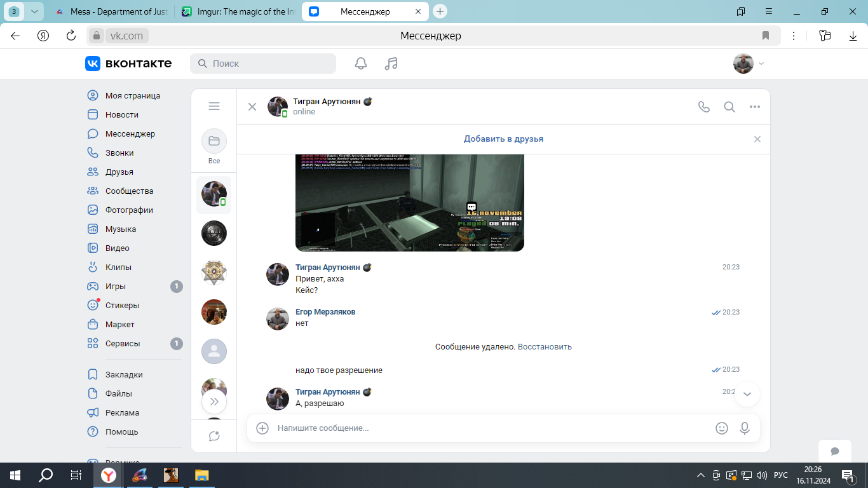The image size is (868, 488).
Task: Go to Новости in the left menu
Action: (x=121, y=115)
